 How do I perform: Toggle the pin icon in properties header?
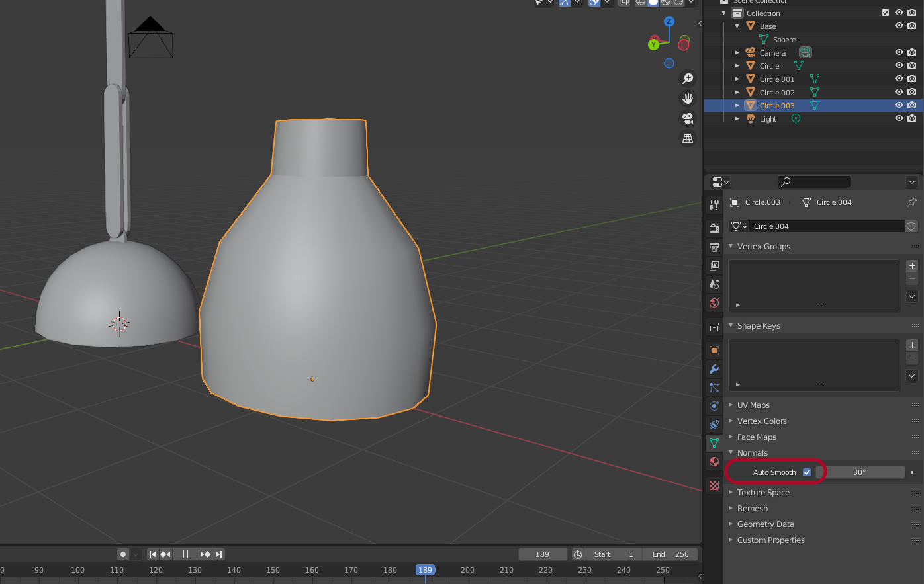[912, 202]
